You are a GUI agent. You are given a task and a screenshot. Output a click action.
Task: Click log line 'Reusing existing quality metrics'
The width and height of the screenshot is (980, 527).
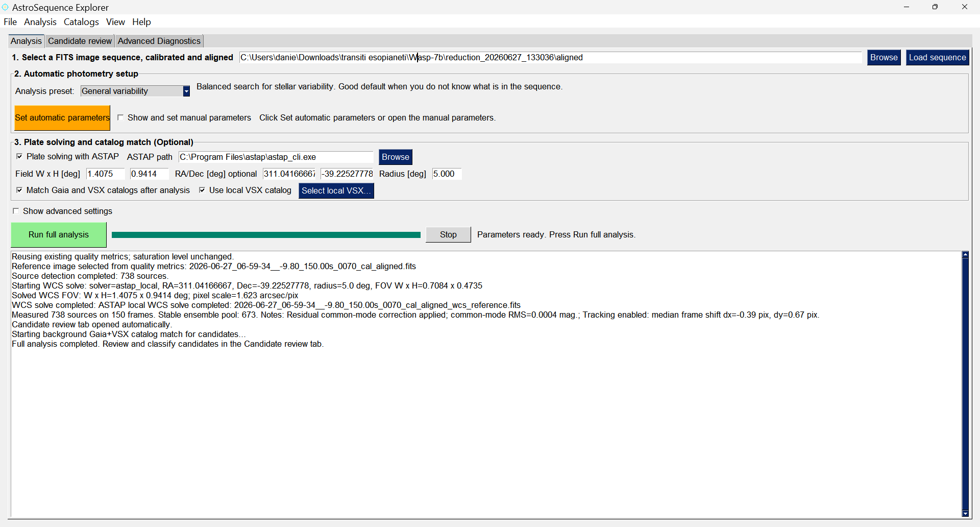pyautogui.click(x=122, y=256)
